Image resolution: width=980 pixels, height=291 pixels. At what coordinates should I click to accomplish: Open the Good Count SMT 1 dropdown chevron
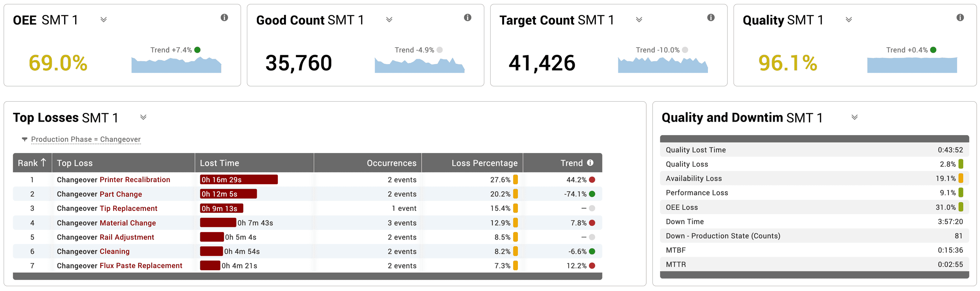click(x=389, y=20)
